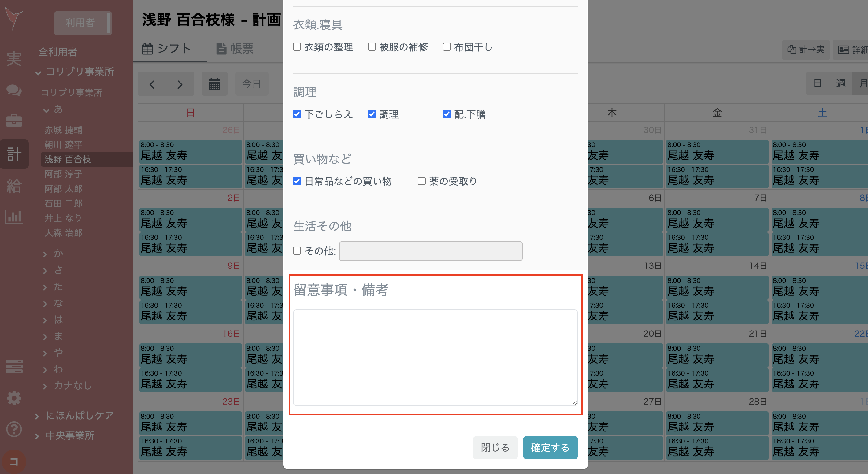
Task: Select the 計 (plan) sidebar icon
Action: pyautogui.click(x=14, y=154)
